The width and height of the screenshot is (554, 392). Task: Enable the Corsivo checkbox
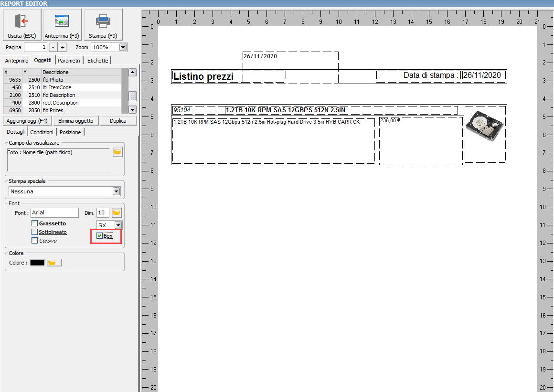tap(34, 241)
